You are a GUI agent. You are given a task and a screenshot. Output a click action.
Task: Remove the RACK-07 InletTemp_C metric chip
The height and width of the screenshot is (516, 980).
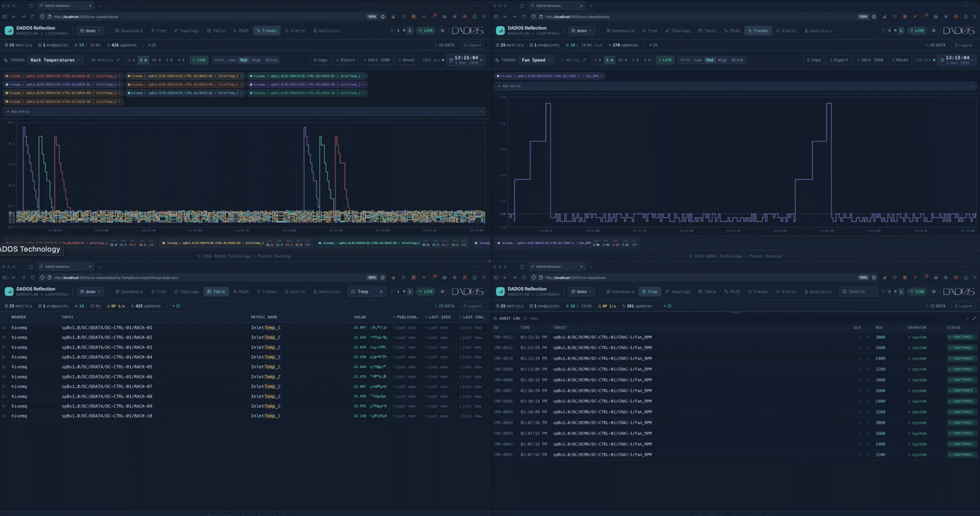pos(119,76)
